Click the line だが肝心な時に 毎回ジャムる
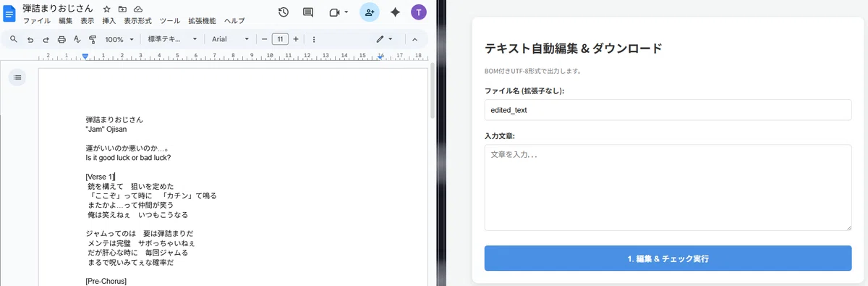 click(x=138, y=253)
